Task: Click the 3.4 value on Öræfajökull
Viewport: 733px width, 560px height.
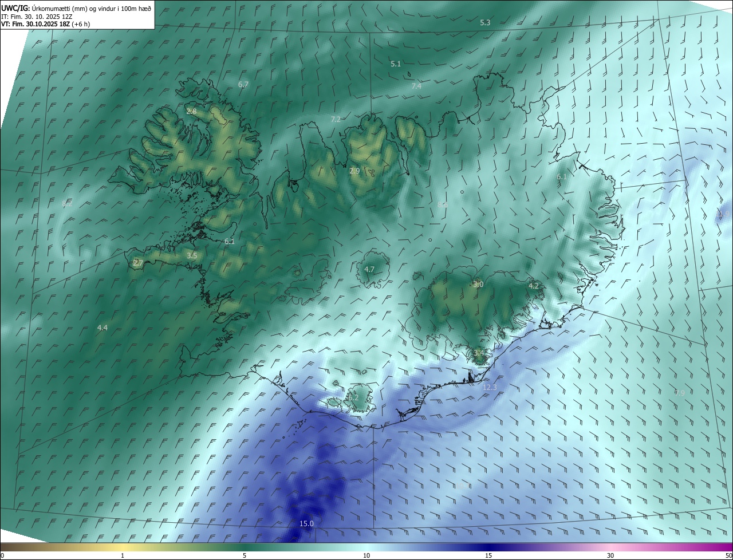Action: (x=479, y=353)
